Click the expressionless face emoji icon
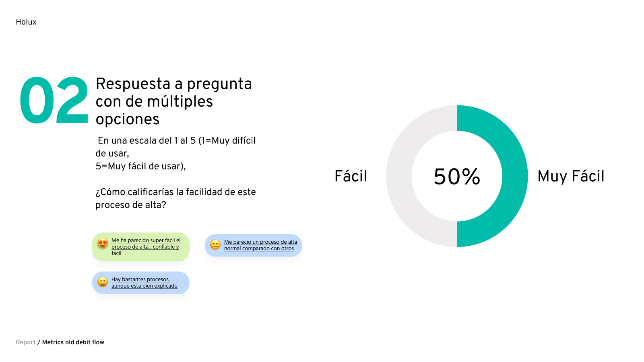This screenshot has width=644, height=362. click(x=215, y=245)
